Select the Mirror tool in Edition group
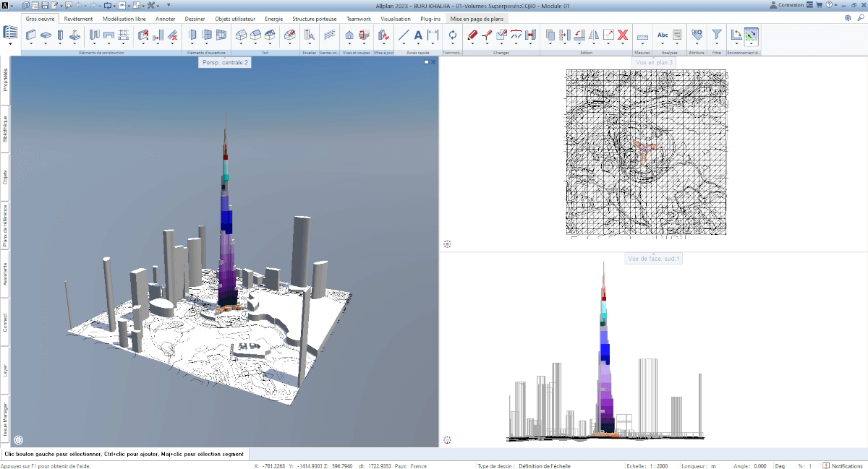Screen dimensions: 868x469 [x=593, y=34]
